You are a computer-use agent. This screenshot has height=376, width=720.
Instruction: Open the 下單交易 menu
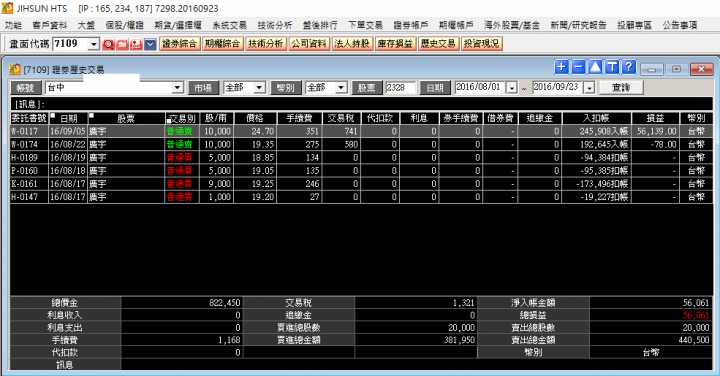366,25
